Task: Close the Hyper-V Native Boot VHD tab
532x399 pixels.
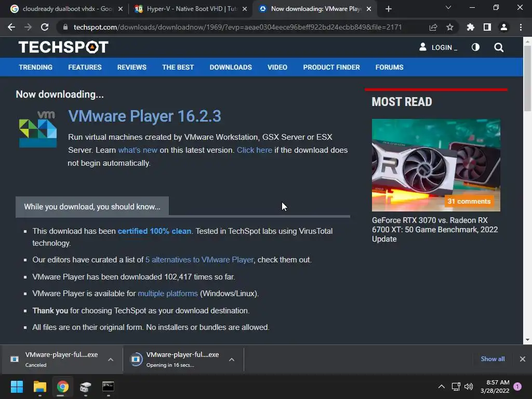Action: click(245, 9)
